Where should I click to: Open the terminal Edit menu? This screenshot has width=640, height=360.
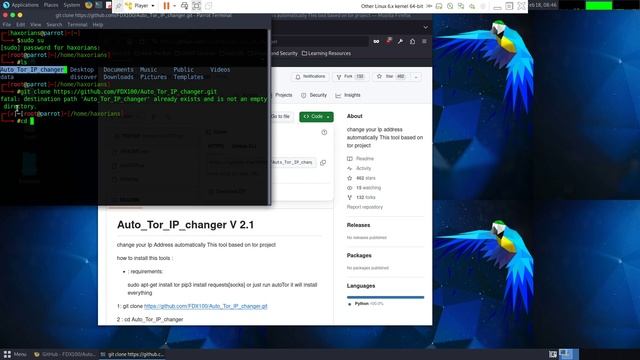tap(21, 25)
